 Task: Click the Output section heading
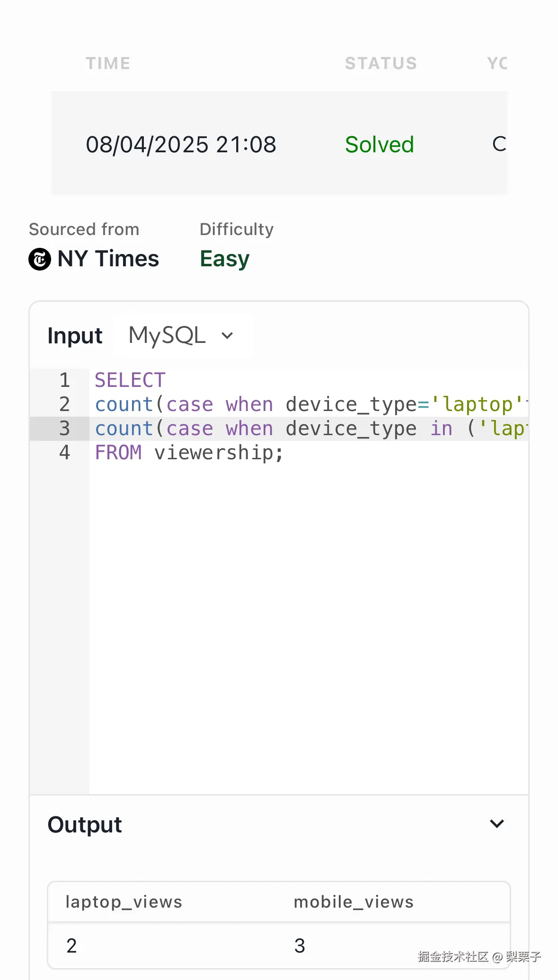[85, 824]
